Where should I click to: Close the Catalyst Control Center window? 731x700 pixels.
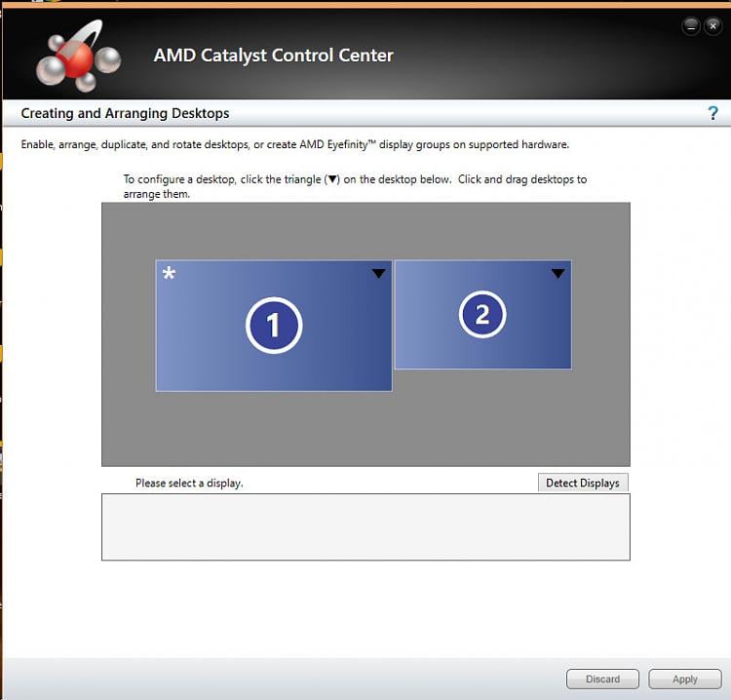712,26
